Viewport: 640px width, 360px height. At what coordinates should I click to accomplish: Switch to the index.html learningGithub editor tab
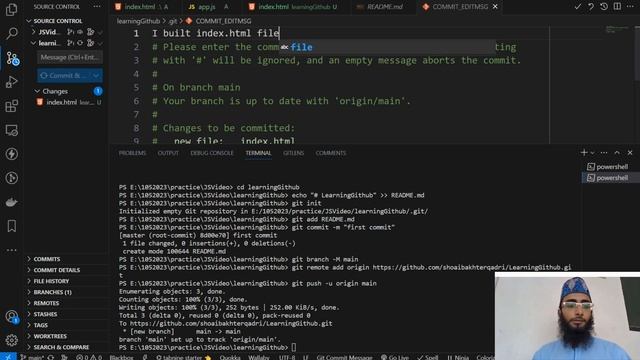point(296,7)
